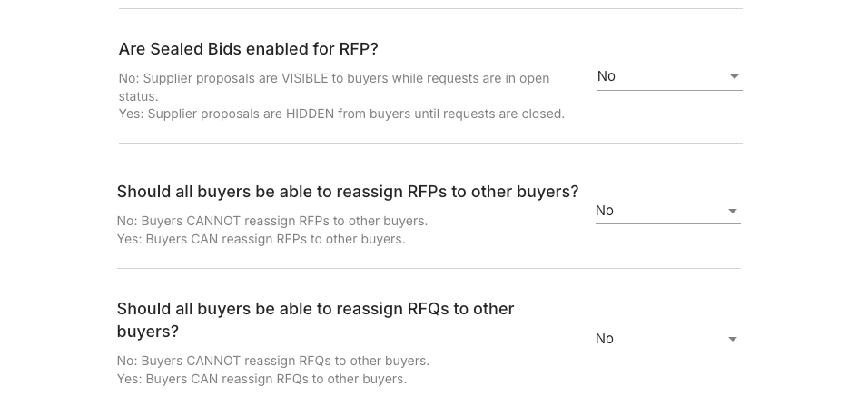The height and width of the screenshot is (397, 868).
Task: Open the reassign RFPs dropdown arrow
Action: point(732,212)
